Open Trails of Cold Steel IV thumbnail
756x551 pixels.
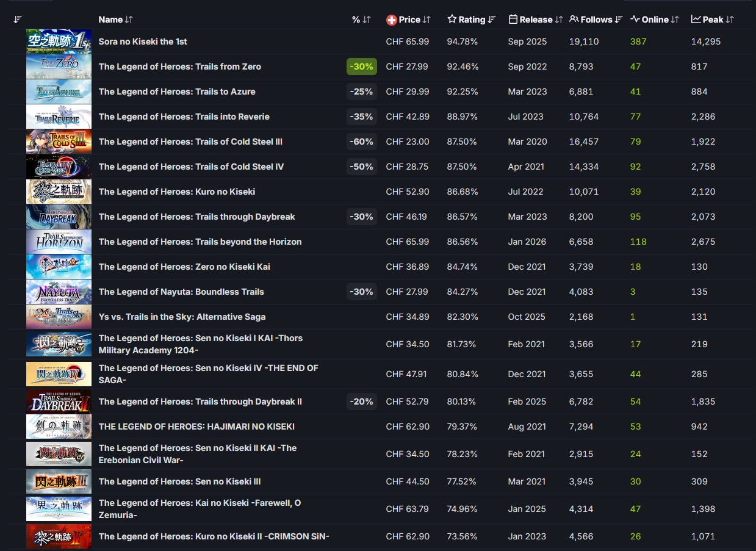click(x=59, y=167)
